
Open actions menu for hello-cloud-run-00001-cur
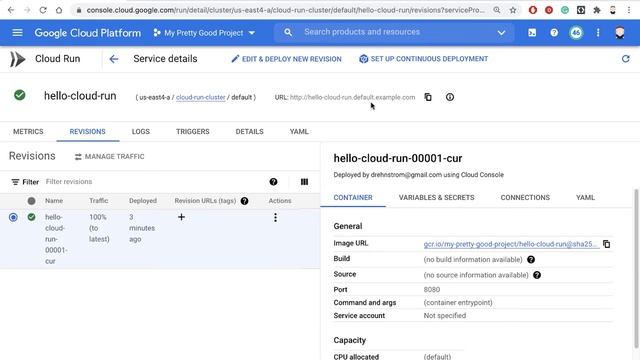(x=276, y=218)
